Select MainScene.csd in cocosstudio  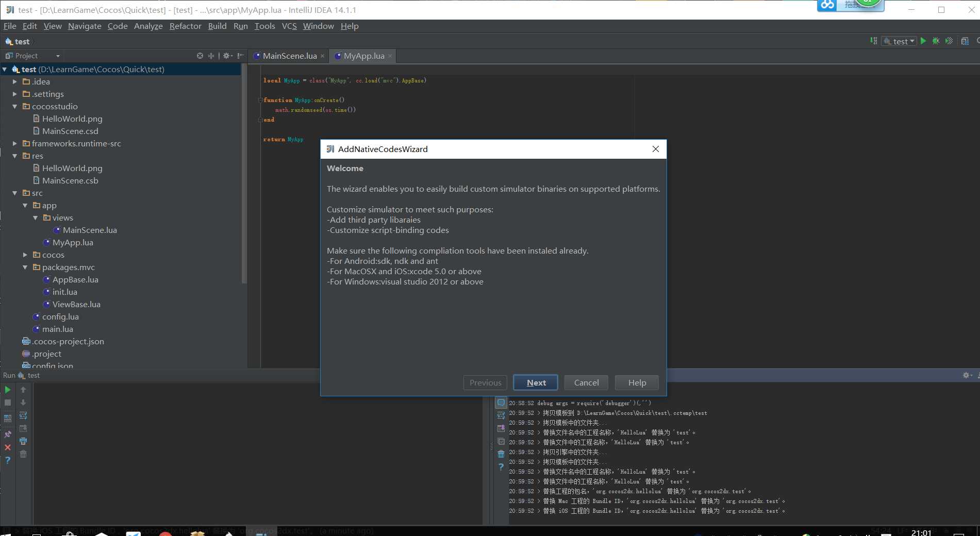pos(70,131)
